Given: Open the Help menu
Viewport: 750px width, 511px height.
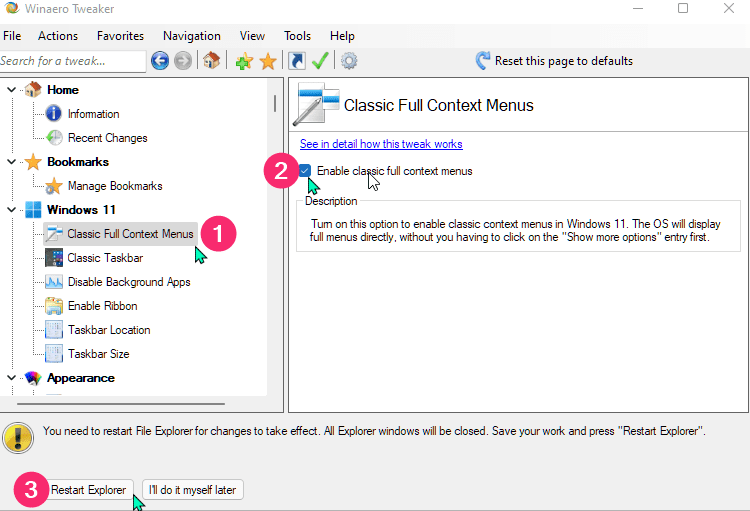Looking at the screenshot, I should point(342,36).
